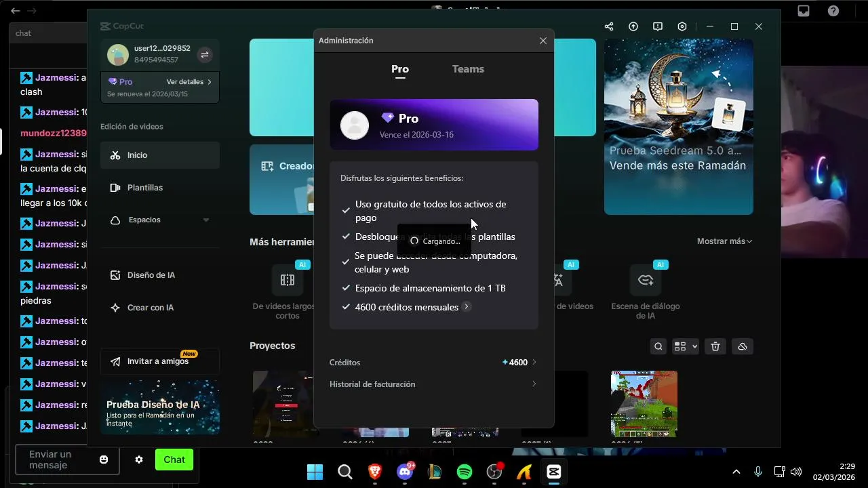Open Brave browser from taskbar
868x488 pixels.
[x=375, y=472]
